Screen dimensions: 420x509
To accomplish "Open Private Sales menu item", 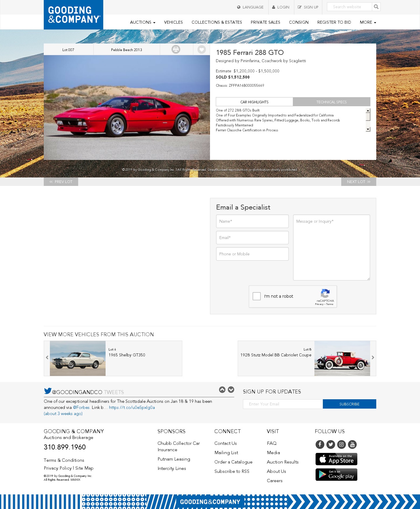I will 265,22.
